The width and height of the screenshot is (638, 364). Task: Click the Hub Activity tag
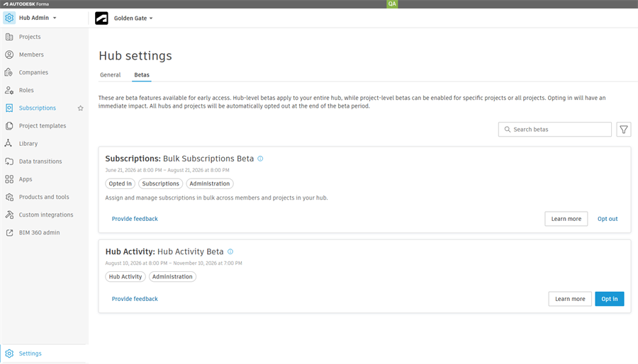click(x=125, y=277)
